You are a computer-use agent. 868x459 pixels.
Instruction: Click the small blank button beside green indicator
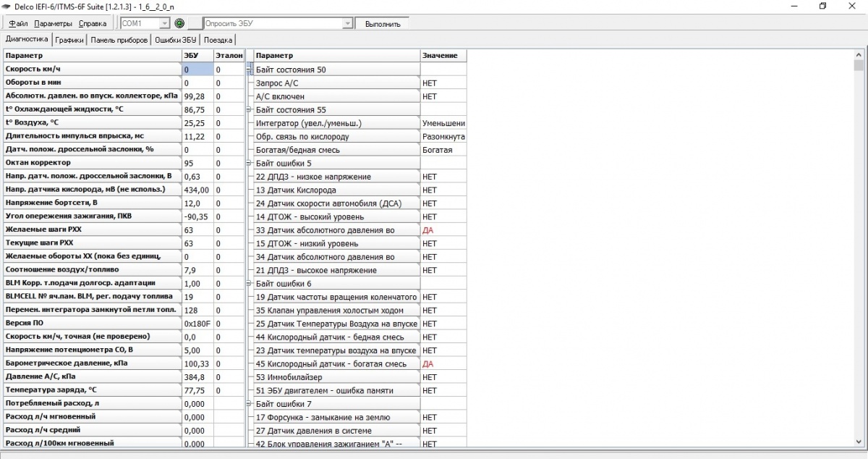point(195,23)
